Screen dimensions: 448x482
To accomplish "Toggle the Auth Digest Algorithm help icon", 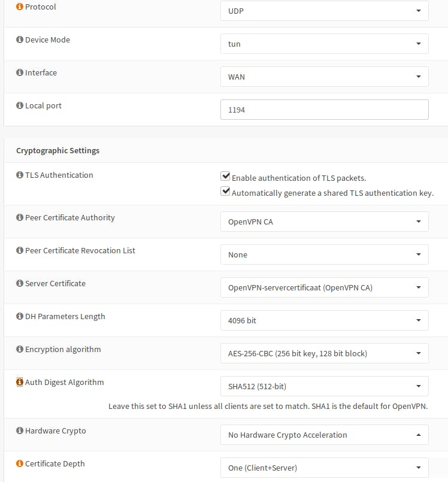I will (20, 382).
